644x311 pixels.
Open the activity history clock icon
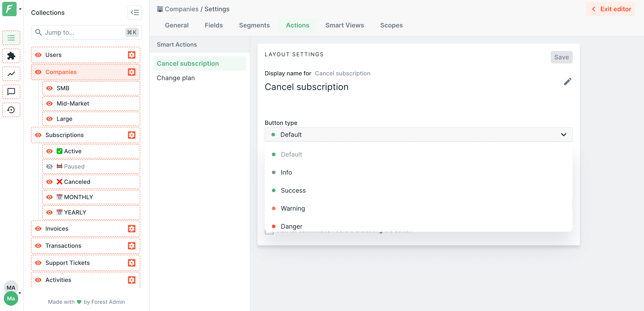pyautogui.click(x=11, y=110)
